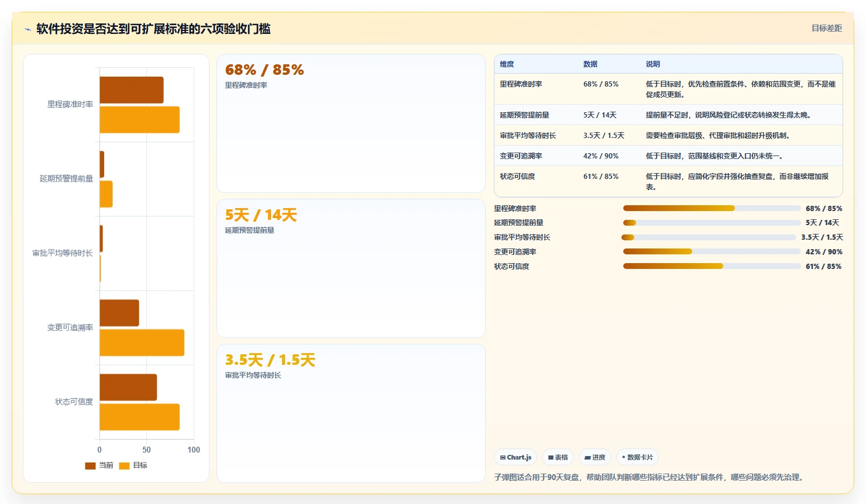Click the 审批平均等待时长 chart axis label
The height and width of the screenshot is (504, 866).
[63, 253]
